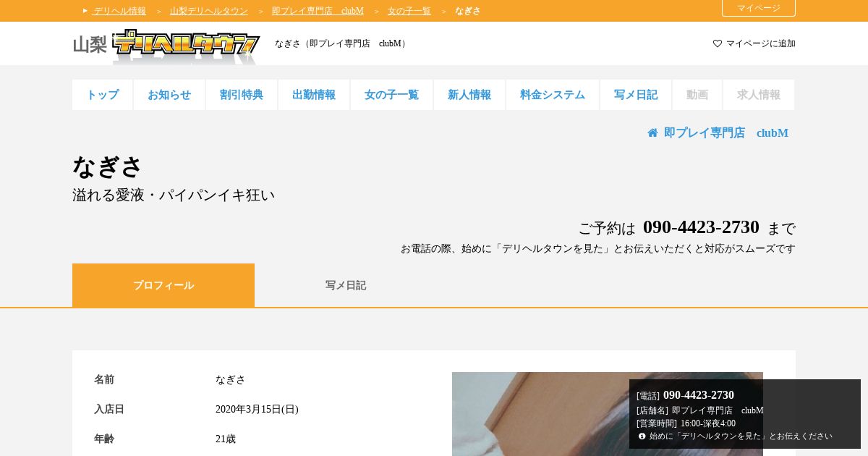Open the 新人情報 menu item
The image size is (868, 456).
tap(469, 95)
